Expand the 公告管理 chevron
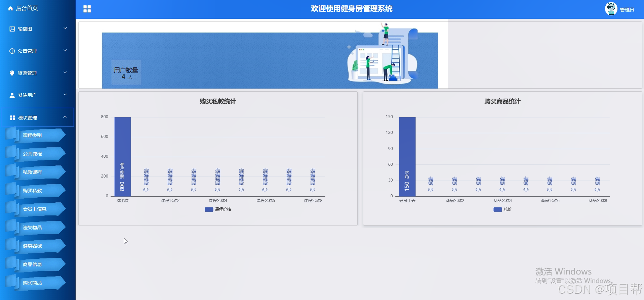Image resolution: width=644 pixels, height=300 pixels. click(65, 50)
